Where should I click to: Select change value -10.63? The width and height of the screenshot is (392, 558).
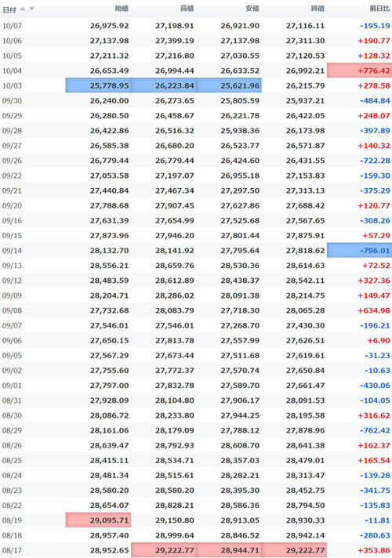coord(377,371)
